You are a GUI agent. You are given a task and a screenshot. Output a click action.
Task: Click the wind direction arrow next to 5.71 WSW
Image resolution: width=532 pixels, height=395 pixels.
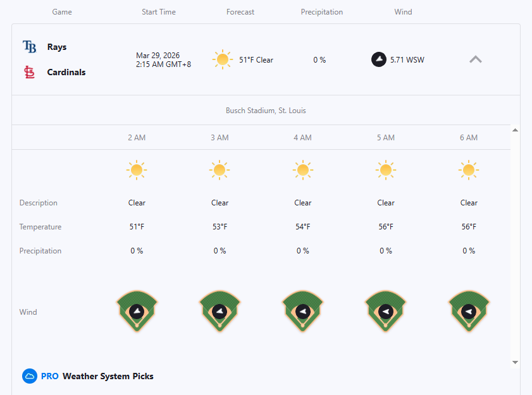tap(378, 60)
